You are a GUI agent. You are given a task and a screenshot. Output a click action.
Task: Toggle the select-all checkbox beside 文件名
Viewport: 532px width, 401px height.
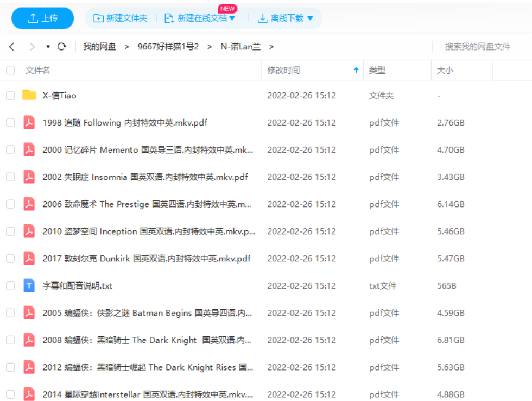(x=10, y=70)
